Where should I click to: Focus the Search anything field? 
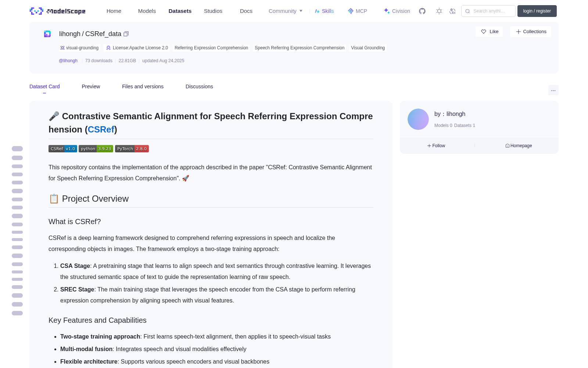pos(488,11)
